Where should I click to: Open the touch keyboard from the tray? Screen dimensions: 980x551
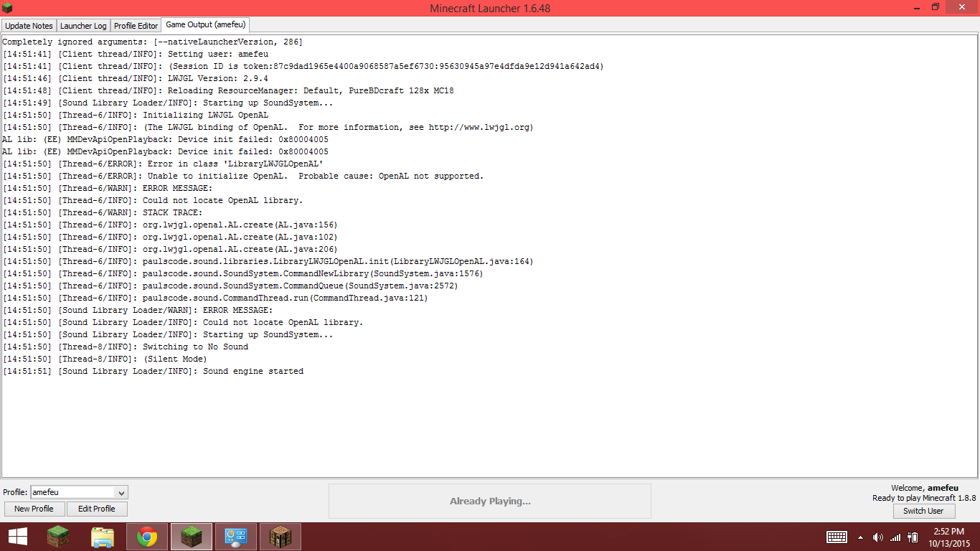837,537
